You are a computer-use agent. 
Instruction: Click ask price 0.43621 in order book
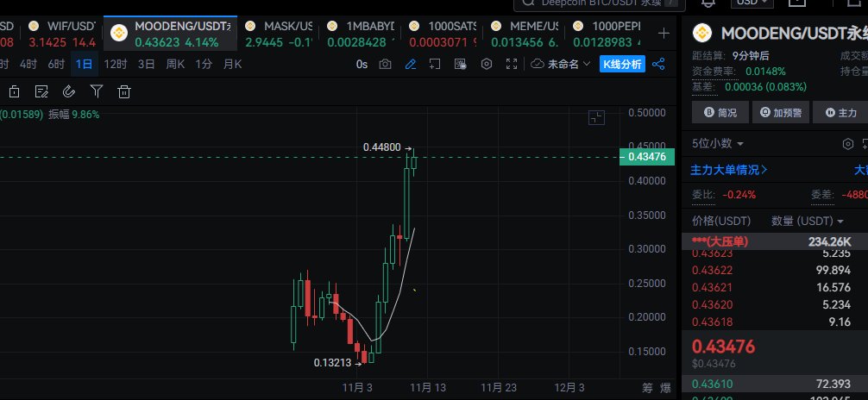712,287
